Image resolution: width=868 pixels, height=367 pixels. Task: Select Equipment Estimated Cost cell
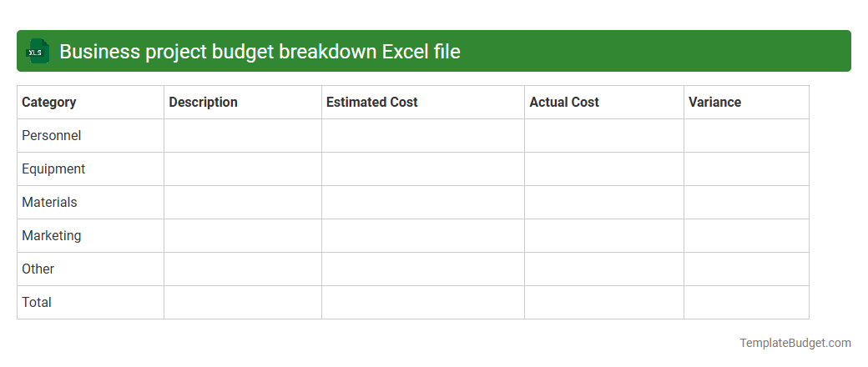(x=423, y=168)
